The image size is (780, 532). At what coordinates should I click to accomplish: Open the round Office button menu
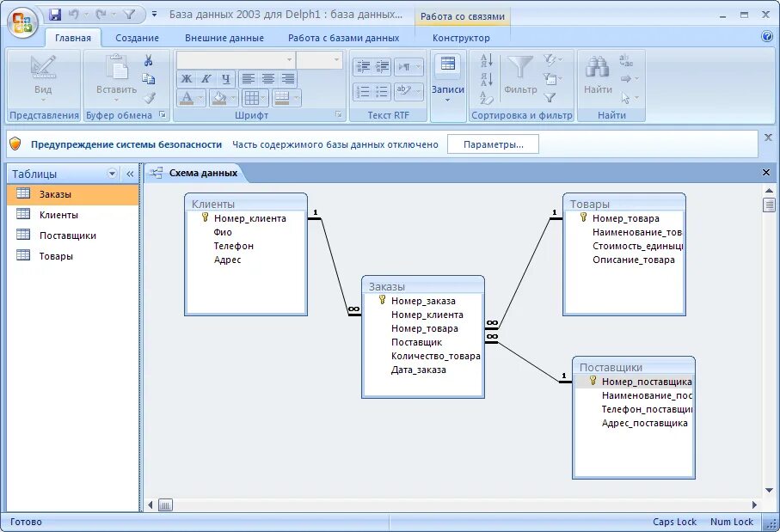[22, 22]
